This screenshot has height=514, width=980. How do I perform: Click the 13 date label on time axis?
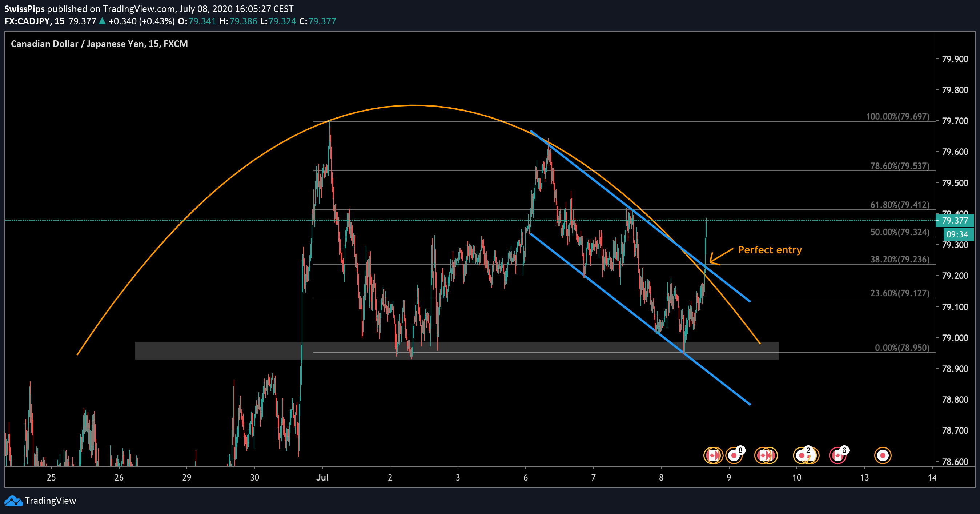click(864, 478)
